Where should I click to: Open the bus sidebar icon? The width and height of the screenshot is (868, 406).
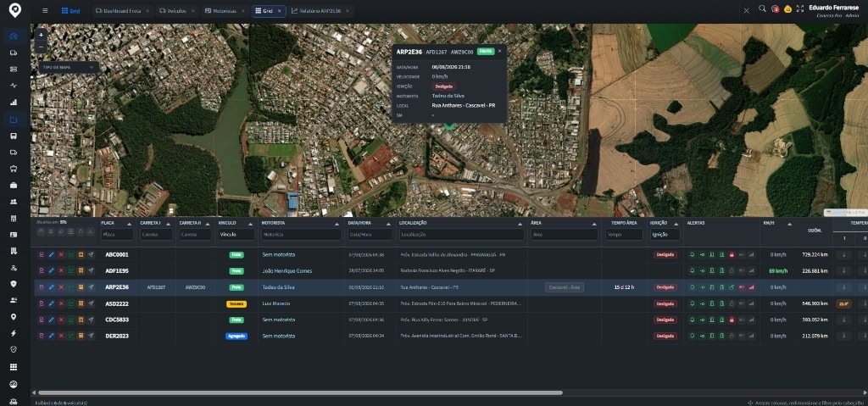click(14, 136)
